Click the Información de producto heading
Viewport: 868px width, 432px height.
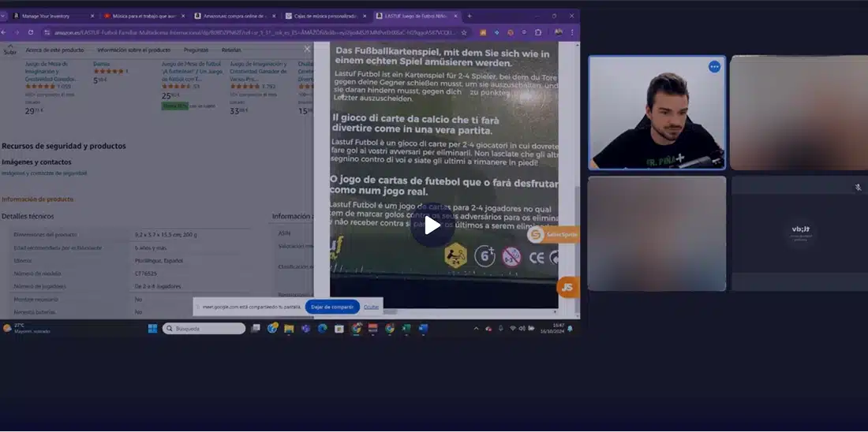(x=37, y=199)
